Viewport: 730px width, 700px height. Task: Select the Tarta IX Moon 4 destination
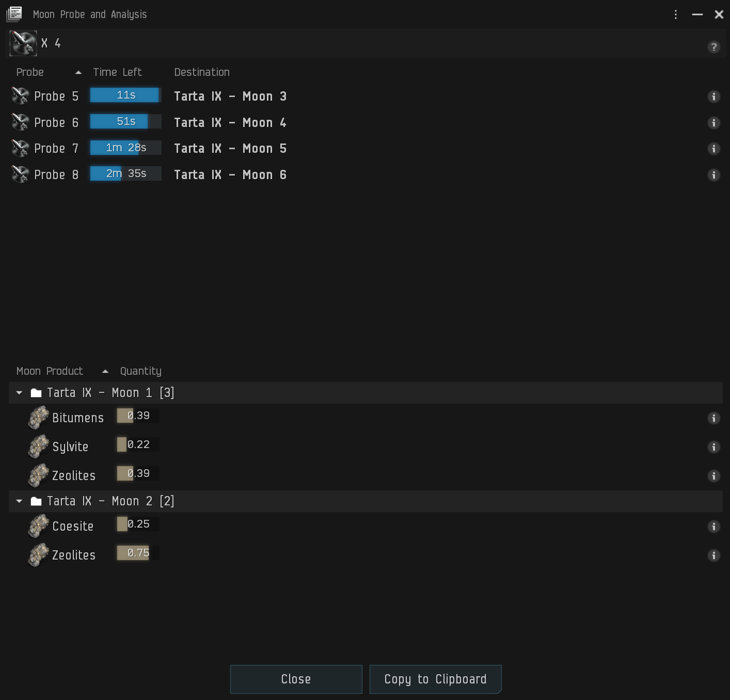click(x=230, y=123)
